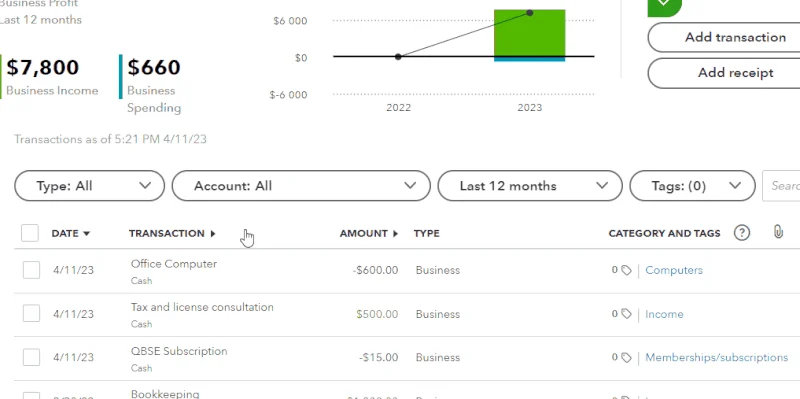Open the Tags: (0) dropdown filter
Image resolution: width=800 pixels, height=399 pixels.
pos(692,186)
